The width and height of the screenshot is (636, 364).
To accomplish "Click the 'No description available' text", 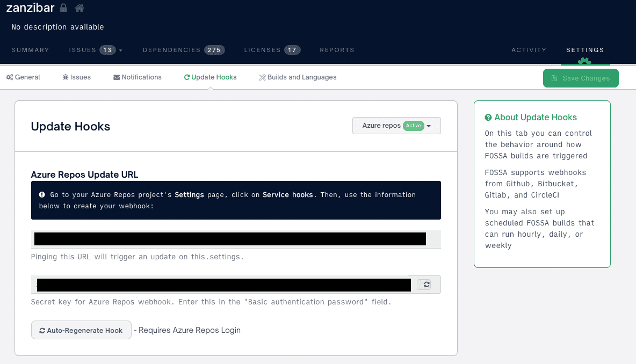I will click(57, 27).
